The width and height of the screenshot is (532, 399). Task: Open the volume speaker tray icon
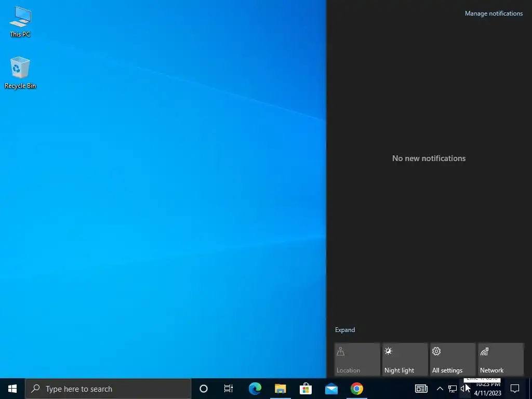[464, 389]
